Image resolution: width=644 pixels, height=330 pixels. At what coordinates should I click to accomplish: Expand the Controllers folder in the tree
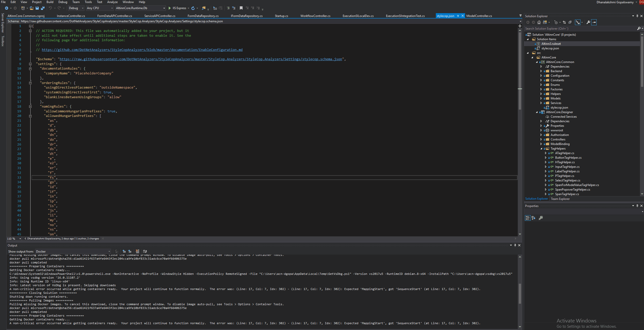tap(541, 139)
